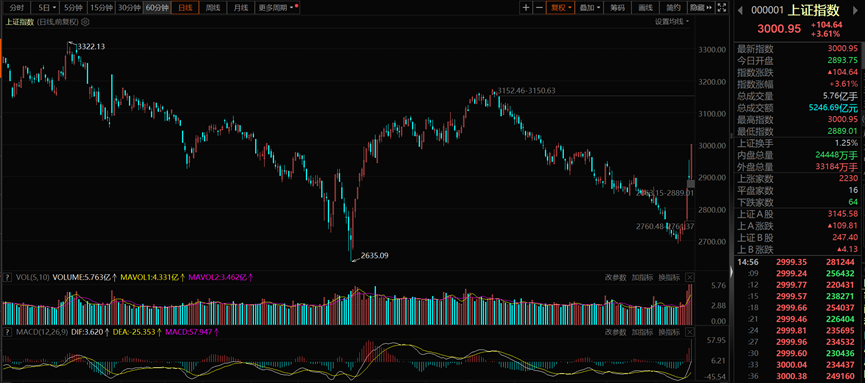Select the 日线 daily chart tab
Viewport: 865px width, 383px height.
pos(185,8)
